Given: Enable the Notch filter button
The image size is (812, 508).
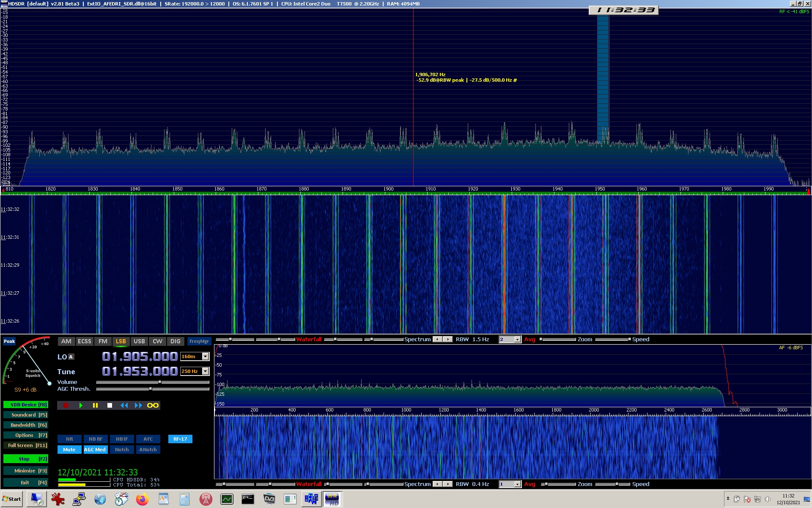Looking at the screenshot, I should coord(122,450).
